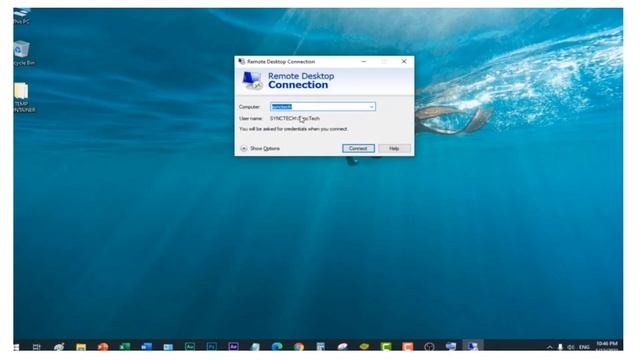Open the taskbar clock showing 10:46 PM

tap(607, 346)
